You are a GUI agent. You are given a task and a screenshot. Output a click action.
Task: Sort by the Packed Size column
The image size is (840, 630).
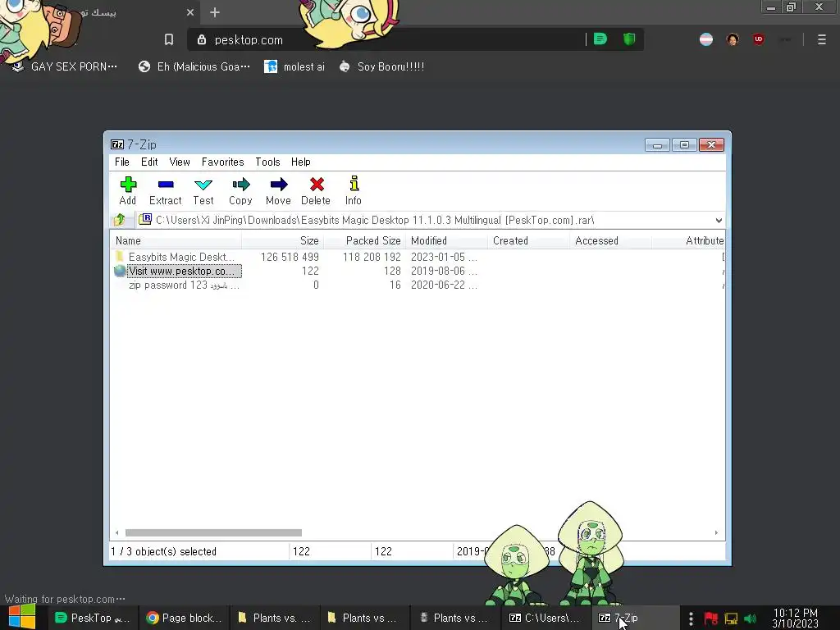coord(365,240)
